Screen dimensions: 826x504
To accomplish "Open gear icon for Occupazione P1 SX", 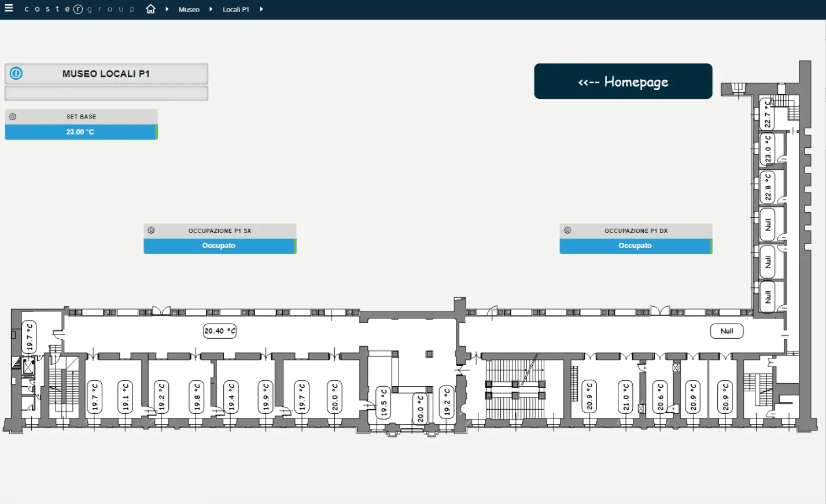I will [x=151, y=231].
